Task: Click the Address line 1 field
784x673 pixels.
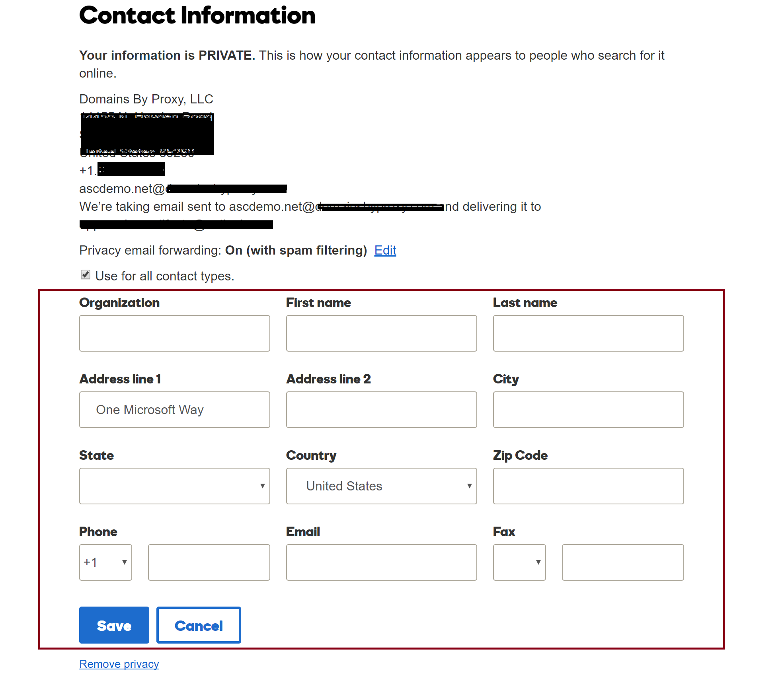Action: tap(174, 410)
